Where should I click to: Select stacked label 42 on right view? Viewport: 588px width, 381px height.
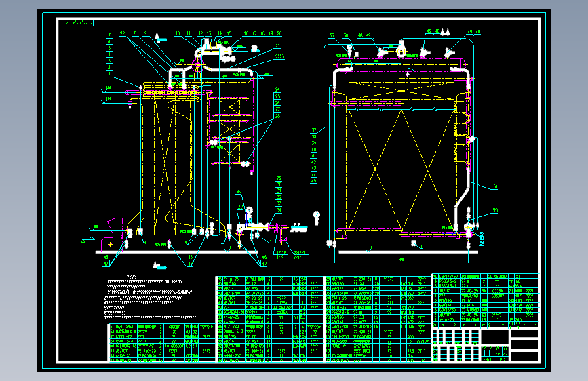314,162
